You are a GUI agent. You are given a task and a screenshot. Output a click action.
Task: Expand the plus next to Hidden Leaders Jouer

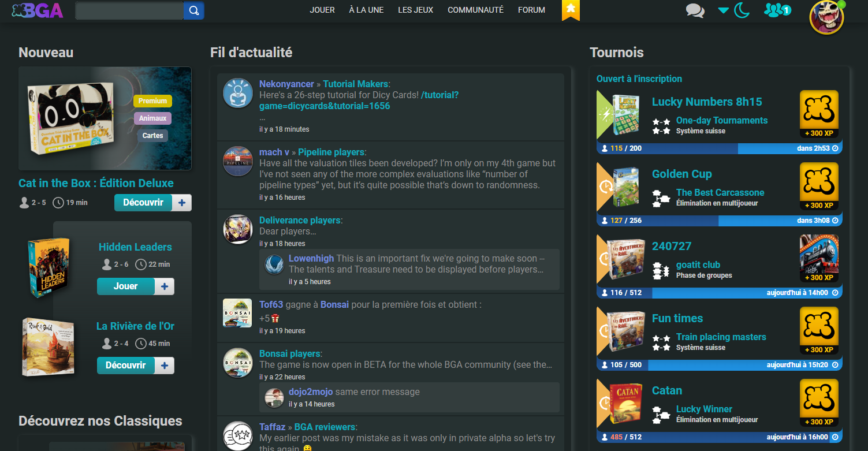[165, 286]
